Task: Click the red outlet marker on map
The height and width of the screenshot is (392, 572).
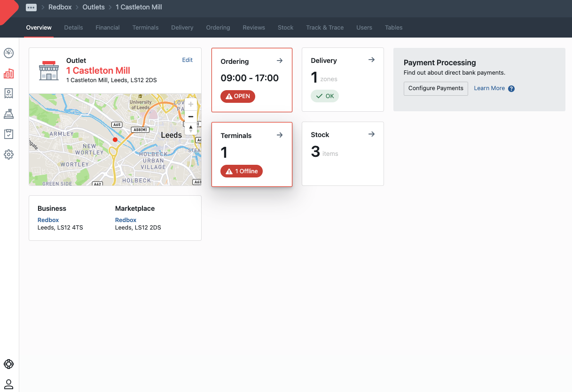Action: click(115, 139)
